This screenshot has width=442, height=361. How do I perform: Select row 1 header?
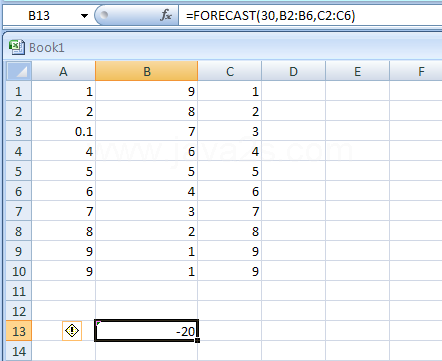coord(19,91)
